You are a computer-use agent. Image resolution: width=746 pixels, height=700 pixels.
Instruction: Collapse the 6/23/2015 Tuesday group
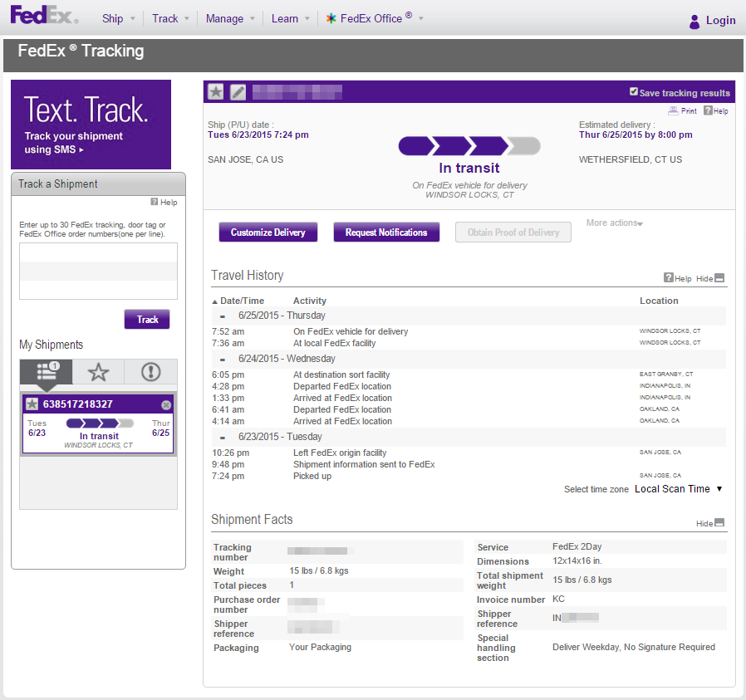pos(222,438)
